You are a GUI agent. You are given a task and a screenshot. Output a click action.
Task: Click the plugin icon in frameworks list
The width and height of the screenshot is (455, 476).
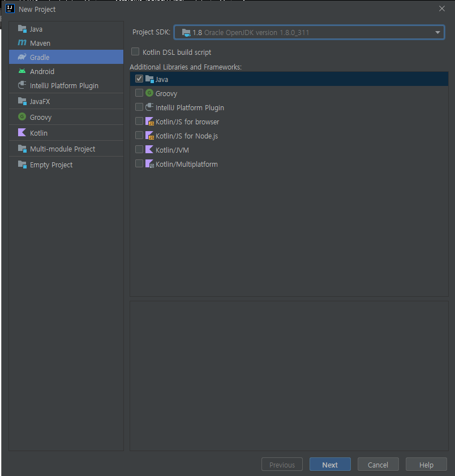pyautogui.click(x=149, y=107)
